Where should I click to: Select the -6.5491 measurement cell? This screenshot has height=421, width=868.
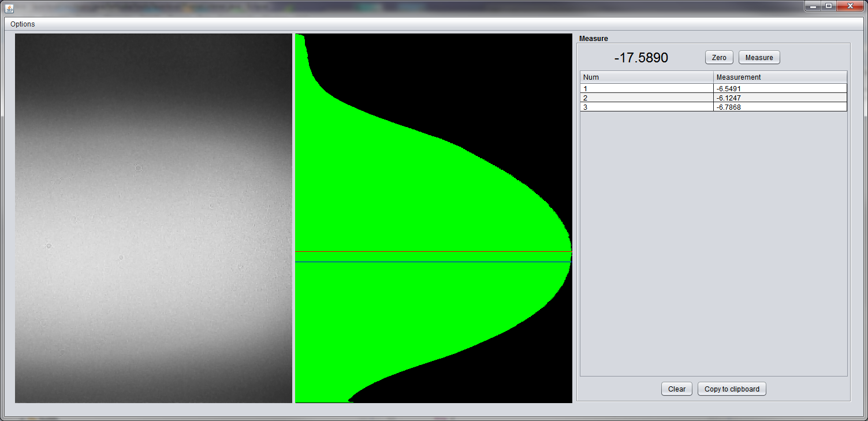pos(780,89)
